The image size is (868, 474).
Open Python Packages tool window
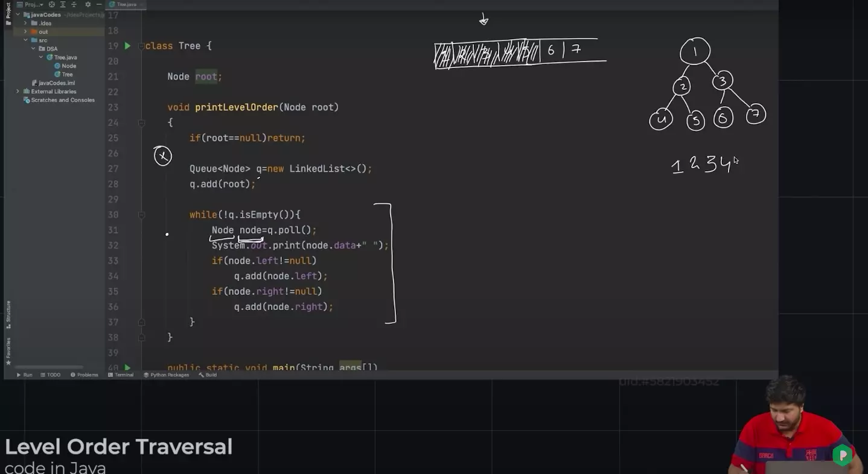coord(166,375)
